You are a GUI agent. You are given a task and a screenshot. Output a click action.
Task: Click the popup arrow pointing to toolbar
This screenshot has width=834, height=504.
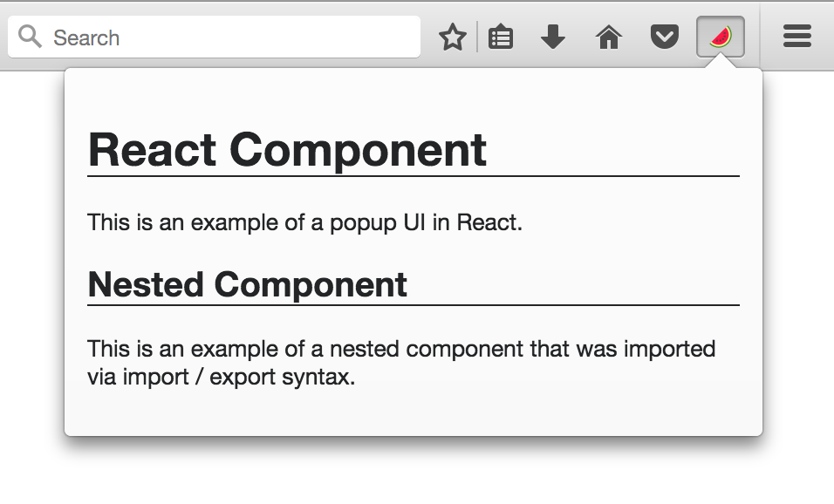(x=720, y=63)
